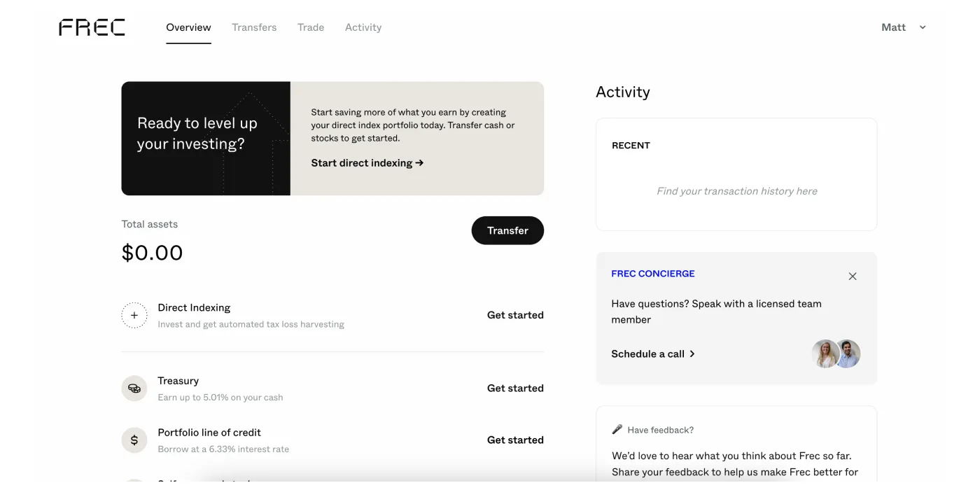Switch to the Transfers tab
Screen dimensions: 980x490
pyautogui.click(x=254, y=27)
